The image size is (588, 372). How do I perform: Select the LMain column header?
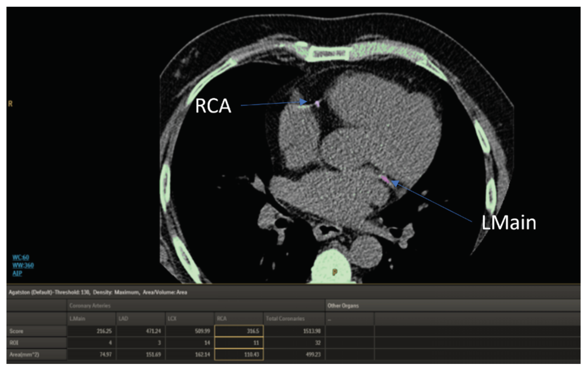(x=77, y=319)
